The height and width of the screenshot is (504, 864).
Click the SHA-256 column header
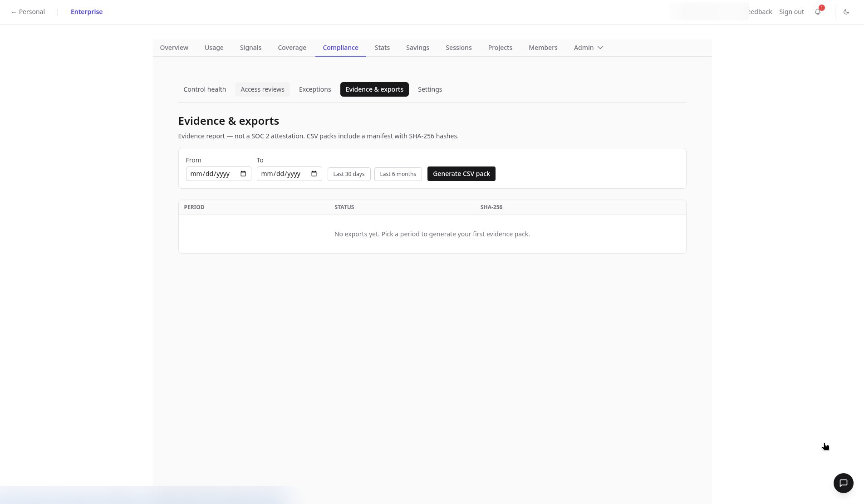(491, 207)
